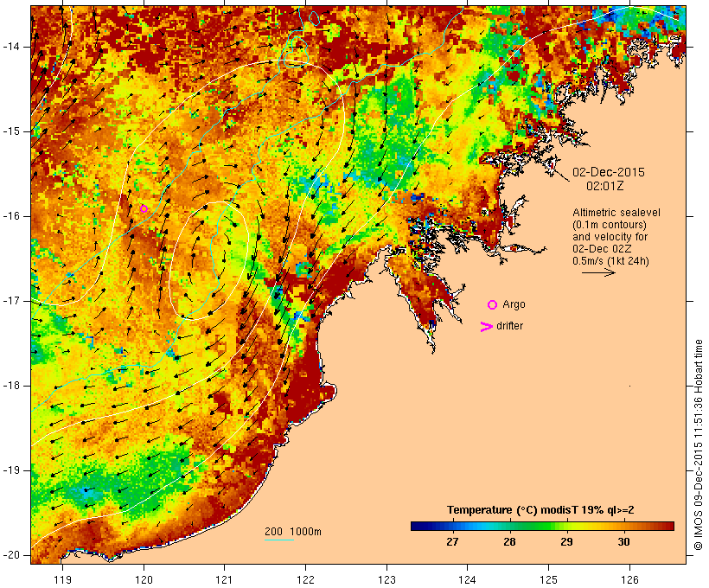Click the colorbar value 27
The height and width of the screenshot is (588, 709).
[452, 542]
